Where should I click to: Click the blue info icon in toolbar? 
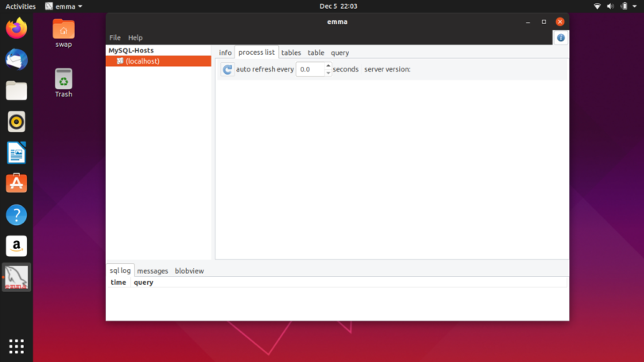pyautogui.click(x=561, y=38)
